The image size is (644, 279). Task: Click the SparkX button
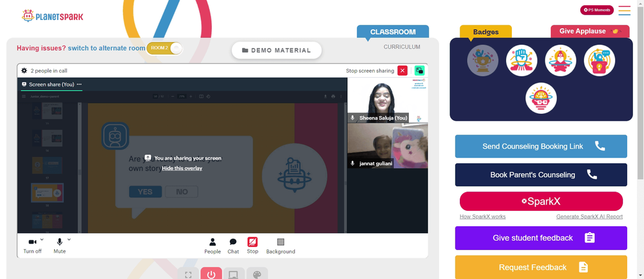pyautogui.click(x=541, y=201)
